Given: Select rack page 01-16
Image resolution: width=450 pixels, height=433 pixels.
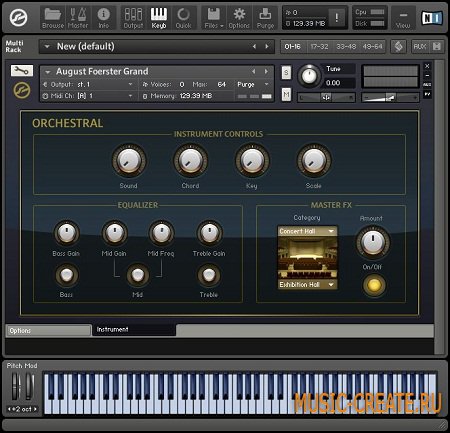Looking at the screenshot, I should (292, 47).
